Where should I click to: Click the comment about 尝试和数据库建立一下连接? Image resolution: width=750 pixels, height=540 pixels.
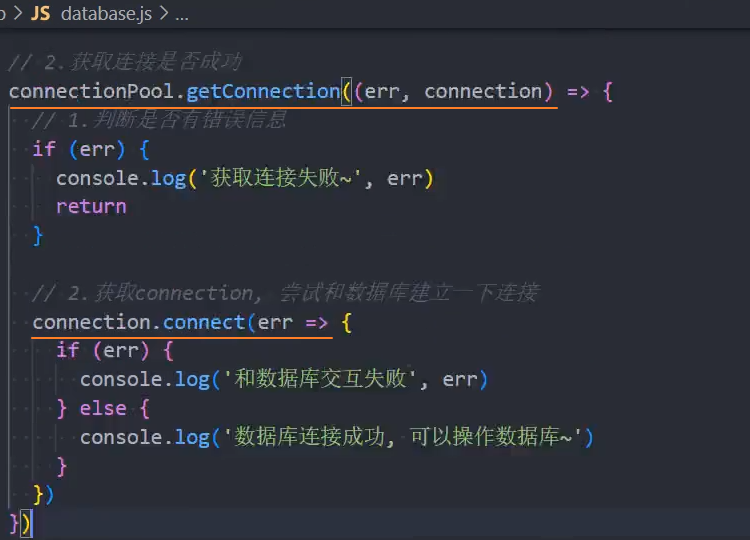285,293
